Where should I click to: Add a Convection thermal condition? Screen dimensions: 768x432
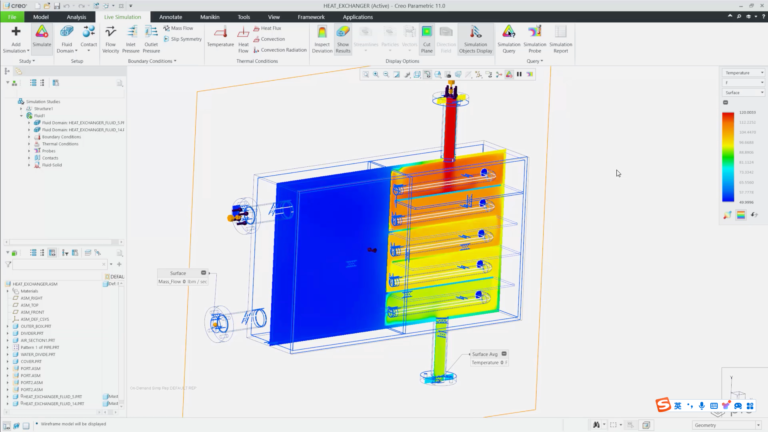pyautogui.click(x=269, y=39)
